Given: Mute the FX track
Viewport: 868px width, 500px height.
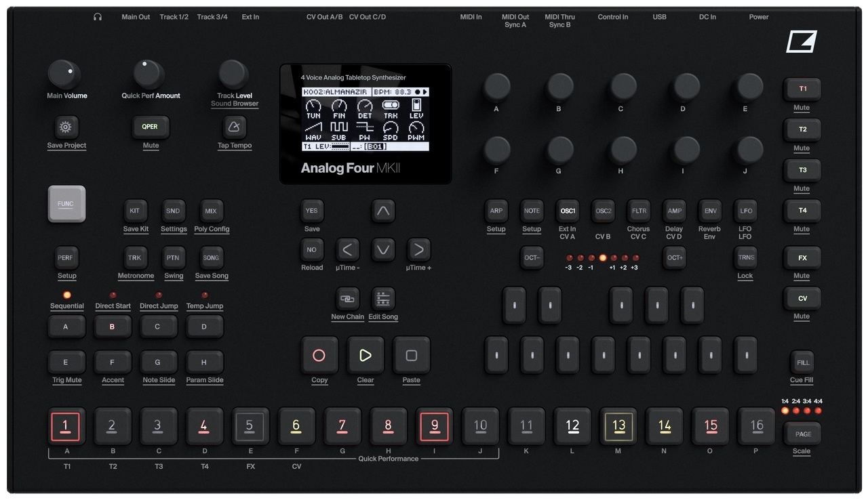Looking at the screenshot, I should point(802,257).
